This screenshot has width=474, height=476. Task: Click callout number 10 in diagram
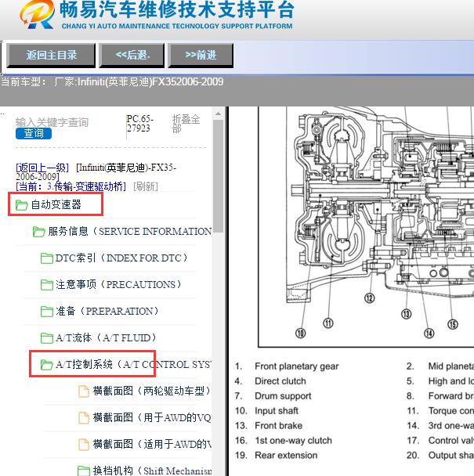pyautogui.click(x=301, y=334)
